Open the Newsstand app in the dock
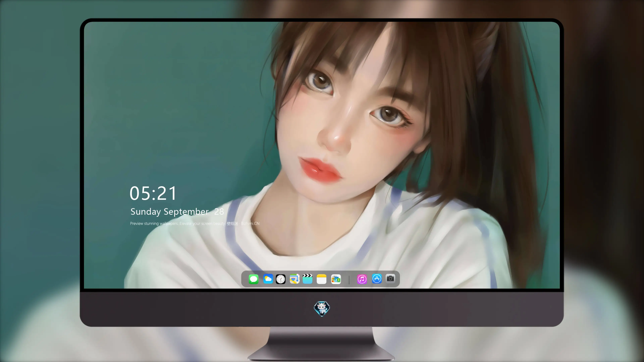Viewport: 644px width, 362px height. (x=336, y=279)
